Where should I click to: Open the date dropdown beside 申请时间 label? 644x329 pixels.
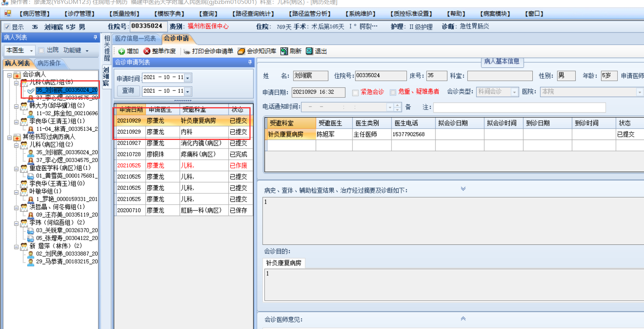pos(188,78)
